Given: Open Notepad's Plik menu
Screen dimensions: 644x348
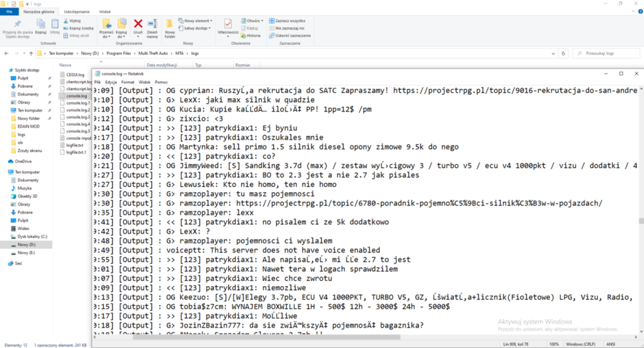Looking at the screenshot, I should pyautogui.click(x=97, y=82).
